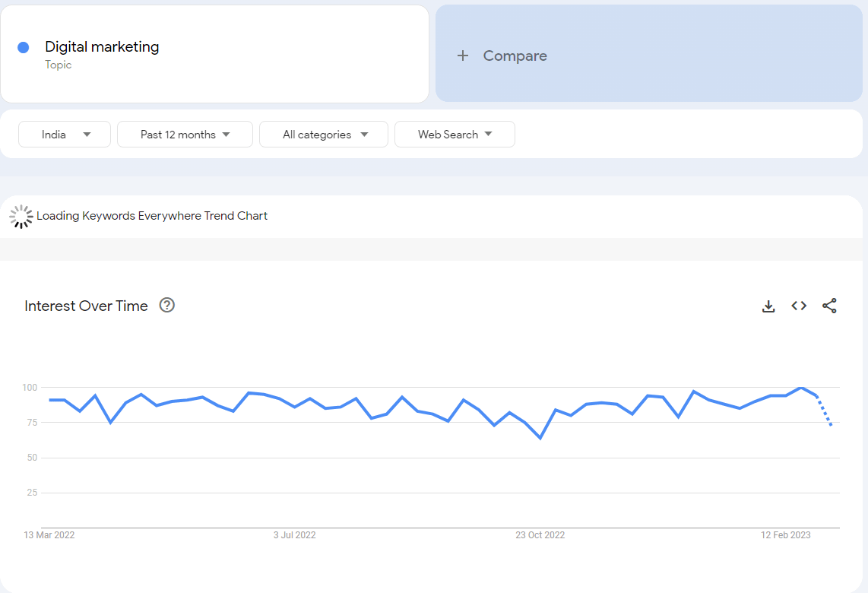Click the trend line's lowest dip near October

point(540,438)
